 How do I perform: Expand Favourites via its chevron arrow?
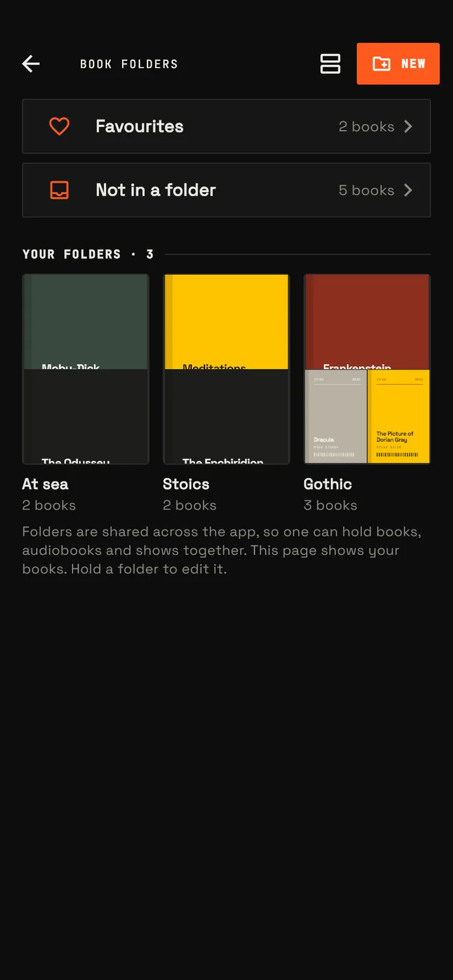pos(408,126)
